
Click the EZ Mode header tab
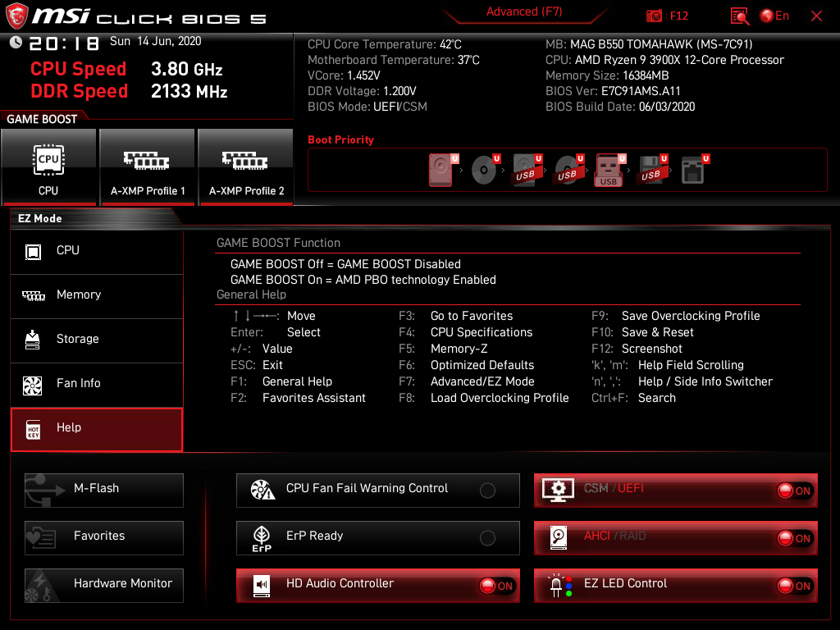(x=40, y=218)
